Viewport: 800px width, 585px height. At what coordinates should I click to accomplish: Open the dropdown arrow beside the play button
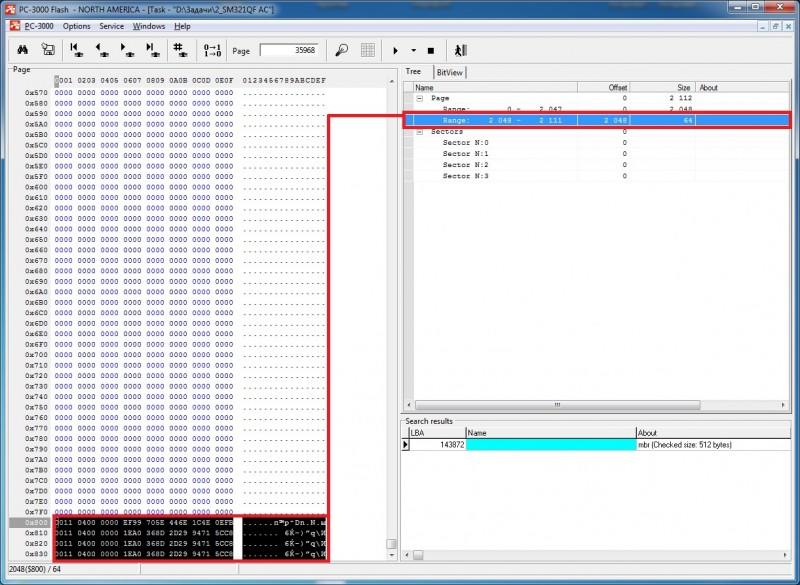pyautogui.click(x=413, y=50)
